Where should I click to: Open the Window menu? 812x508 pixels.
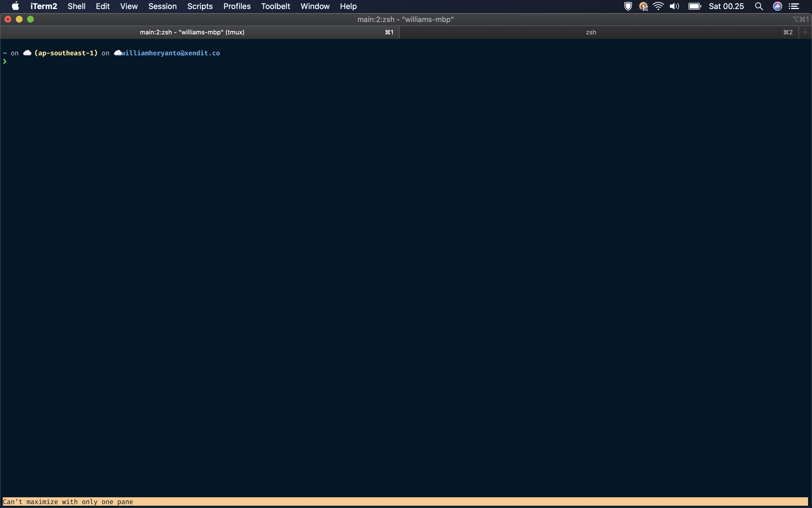tap(315, 6)
